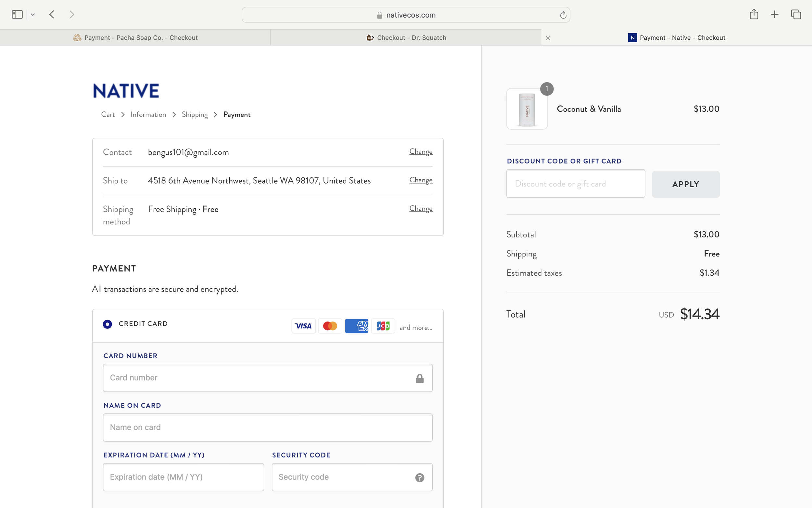Close the Dr. Squatch tab
The image size is (812, 508).
(x=548, y=37)
